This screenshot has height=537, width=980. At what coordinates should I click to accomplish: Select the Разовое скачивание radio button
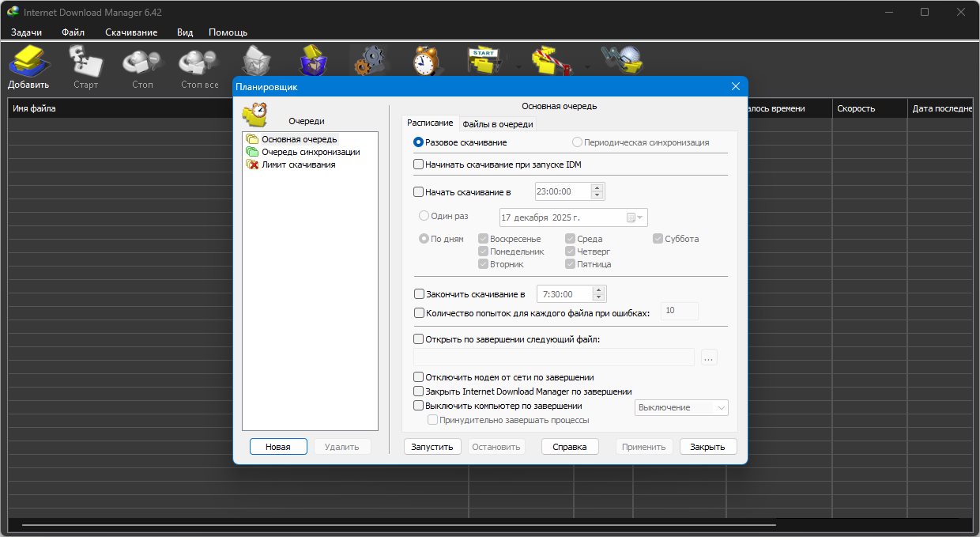[x=419, y=142]
